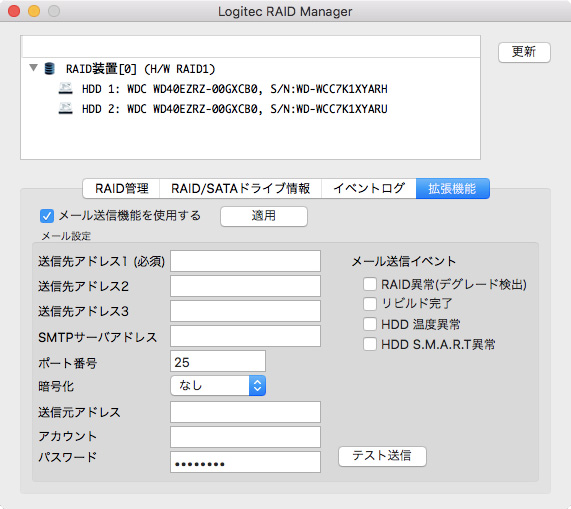Screen dimensions: 571x509
Task: Click the ポート番号 field showing 25
Action: 218,361
